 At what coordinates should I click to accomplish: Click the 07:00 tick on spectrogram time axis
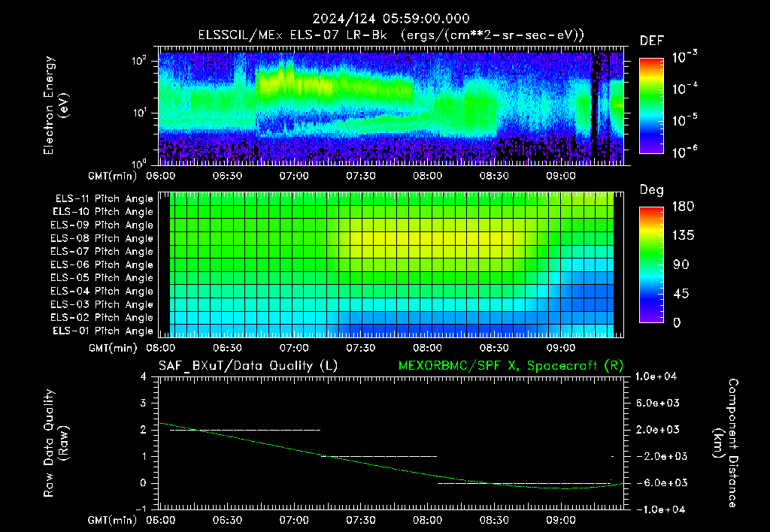point(294,176)
